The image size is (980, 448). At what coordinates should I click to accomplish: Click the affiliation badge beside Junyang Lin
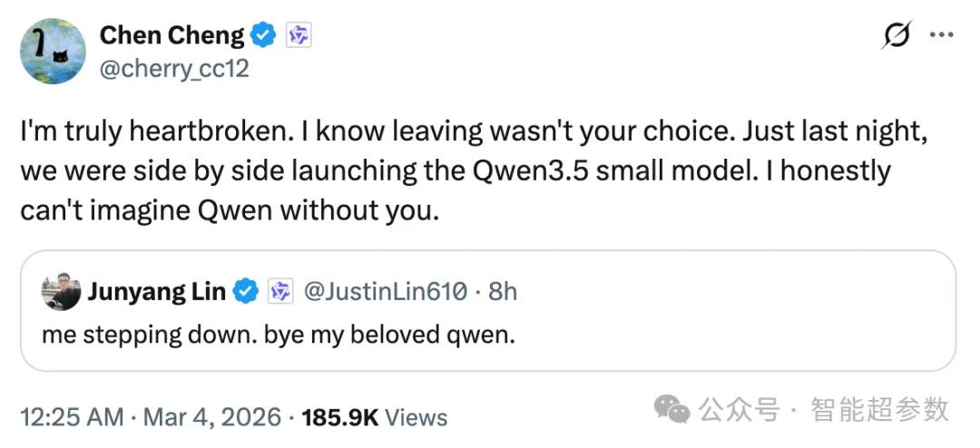[x=280, y=292]
